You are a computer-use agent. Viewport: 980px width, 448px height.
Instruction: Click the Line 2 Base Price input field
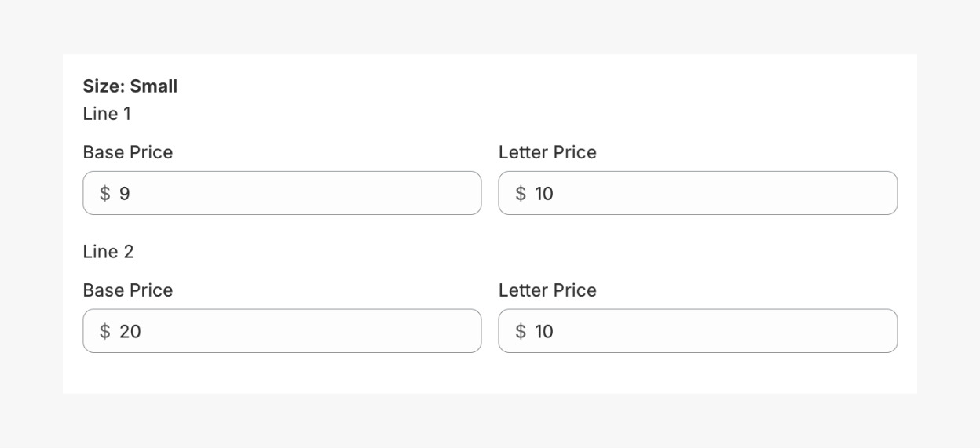(x=298, y=331)
